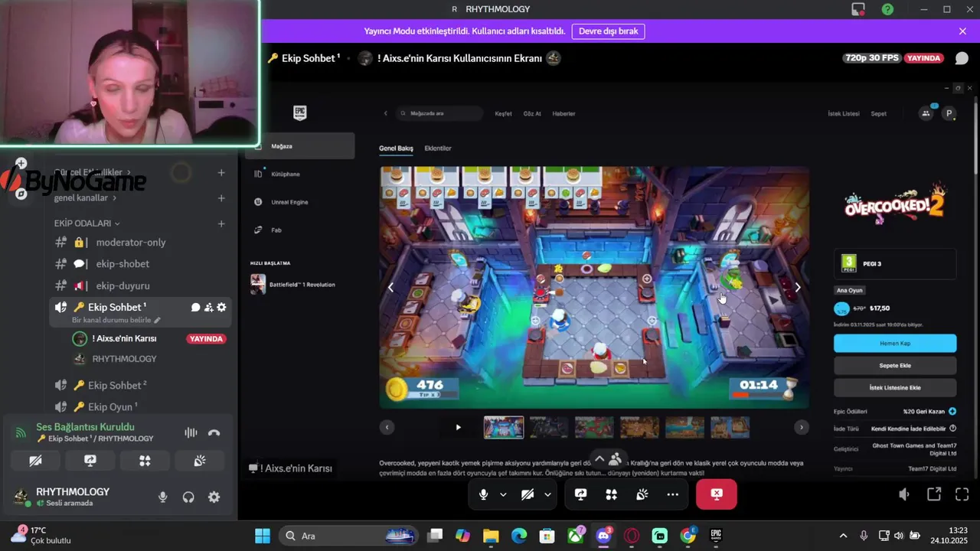Enter fullscreen for the stream

tap(962, 494)
